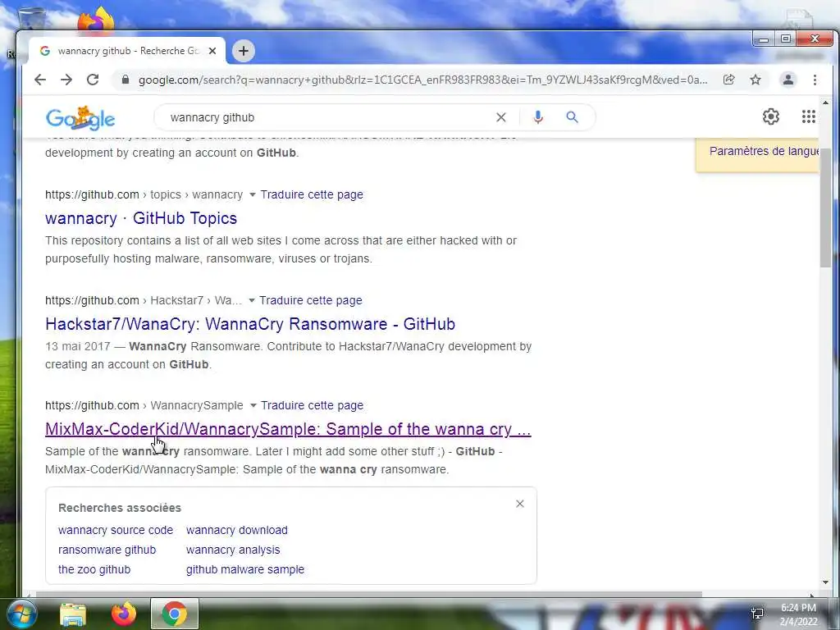Click the padlock site info icon

tap(126, 80)
